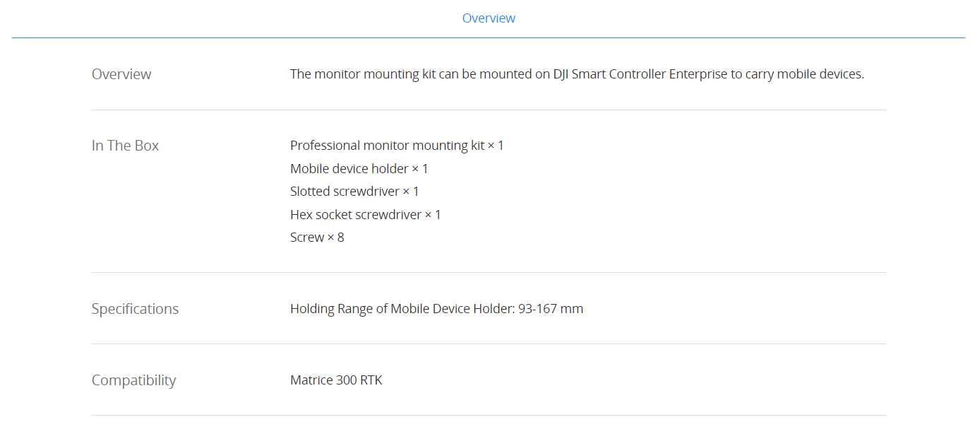980x422 pixels.
Task: Click 'Professional monitor mounting kit × 1' line
Action: [x=397, y=146]
